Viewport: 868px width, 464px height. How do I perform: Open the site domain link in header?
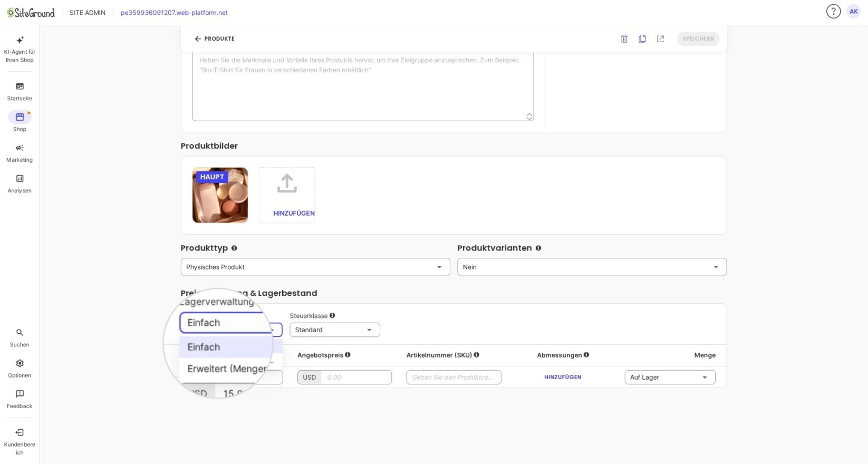point(174,13)
